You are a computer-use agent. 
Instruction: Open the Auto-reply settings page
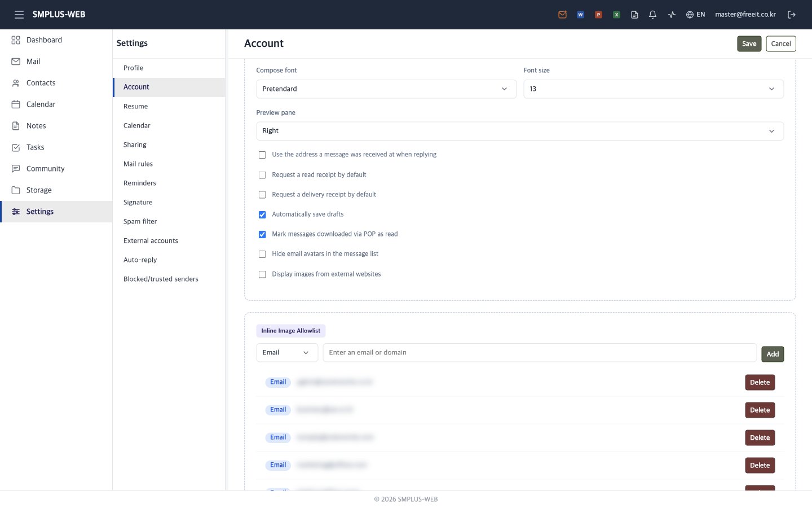pyautogui.click(x=169, y=260)
